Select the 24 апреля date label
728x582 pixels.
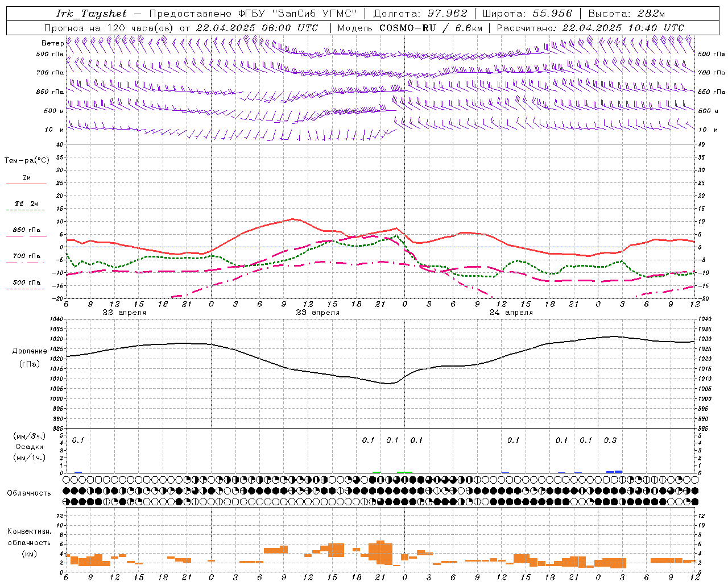coord(511,313)
